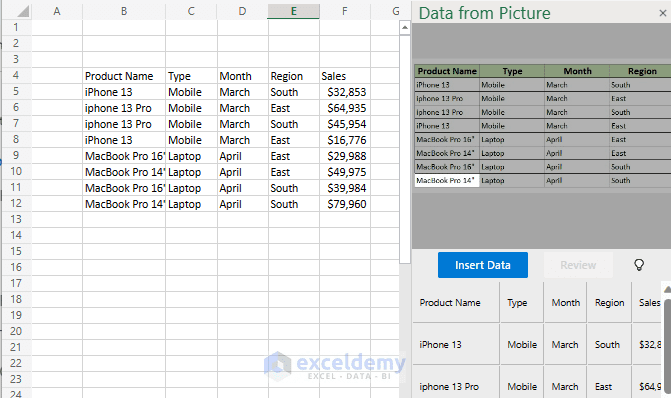Click worksheet header cell 'Sales'

point(344,76)
